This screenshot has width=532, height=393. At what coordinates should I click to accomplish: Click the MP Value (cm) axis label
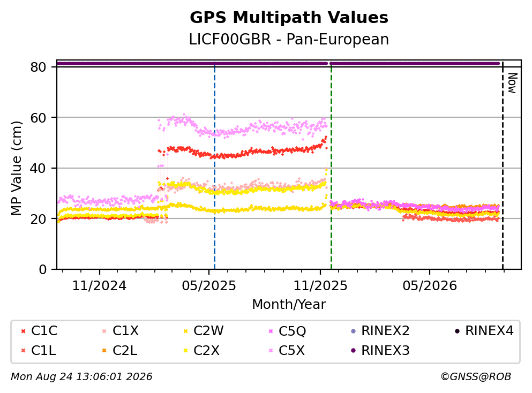[x=16, y=168]
